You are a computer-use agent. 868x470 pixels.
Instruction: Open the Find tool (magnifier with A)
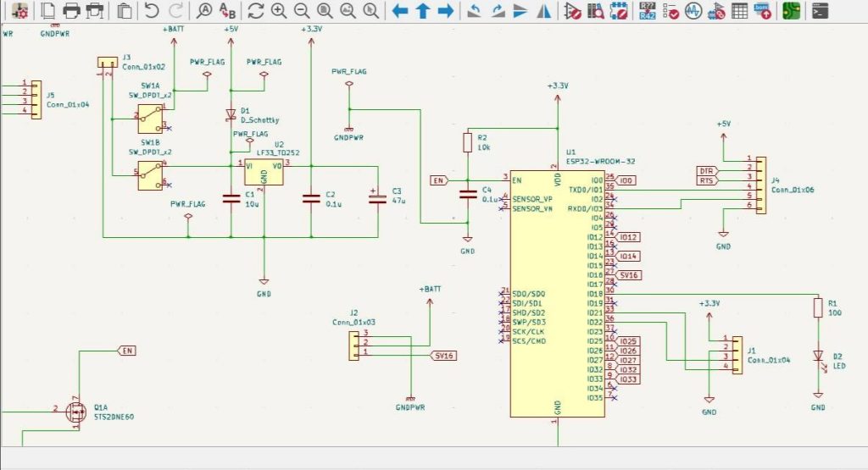204,11
